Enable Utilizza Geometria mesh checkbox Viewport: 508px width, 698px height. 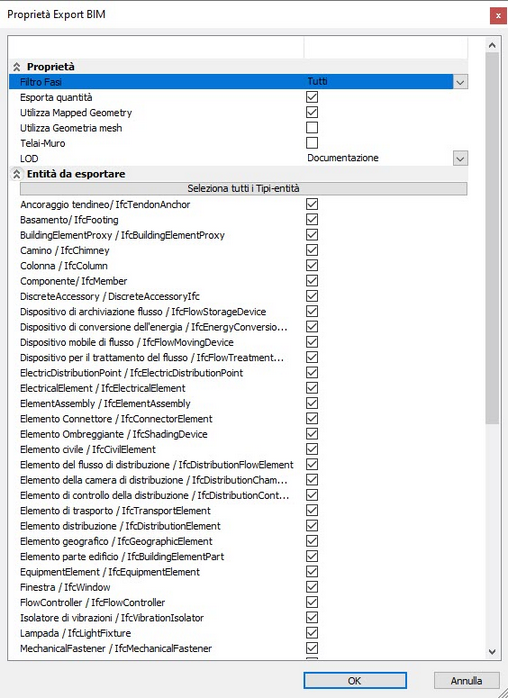[312, 128]
